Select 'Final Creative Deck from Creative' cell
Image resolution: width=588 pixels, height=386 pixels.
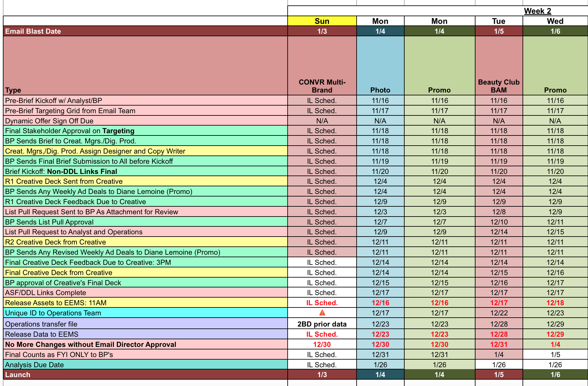pos(145,272)
